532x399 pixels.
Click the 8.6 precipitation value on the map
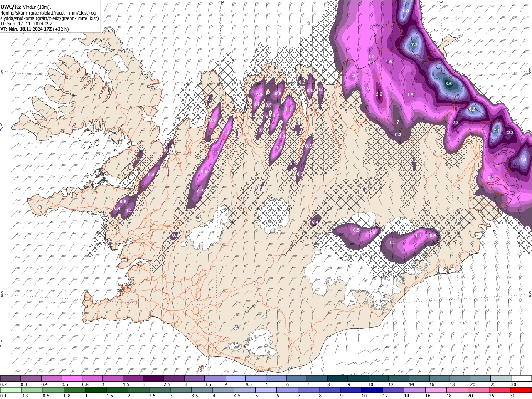(448, 84)
